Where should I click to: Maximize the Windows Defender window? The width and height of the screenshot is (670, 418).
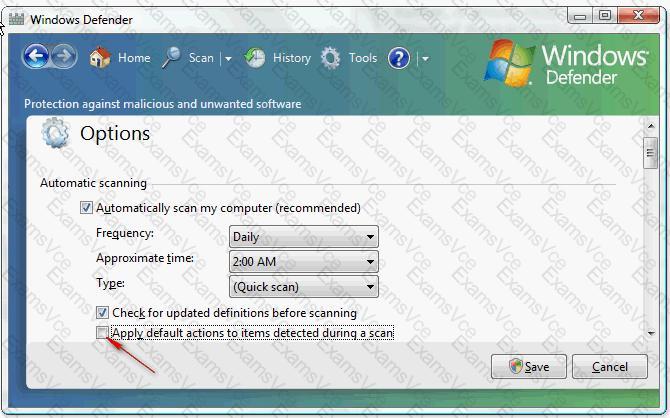(x=605, y=16)
